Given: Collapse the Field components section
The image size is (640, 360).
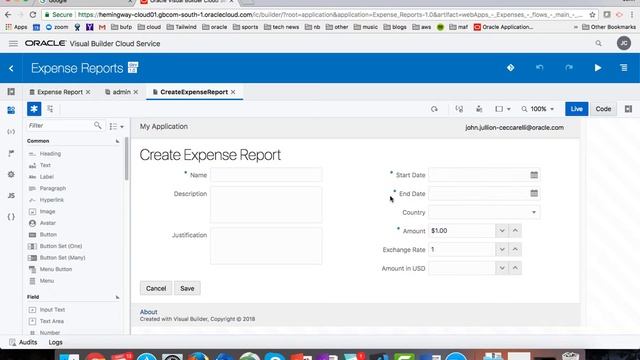Looking at the screenshot, I should pos(117,297).
